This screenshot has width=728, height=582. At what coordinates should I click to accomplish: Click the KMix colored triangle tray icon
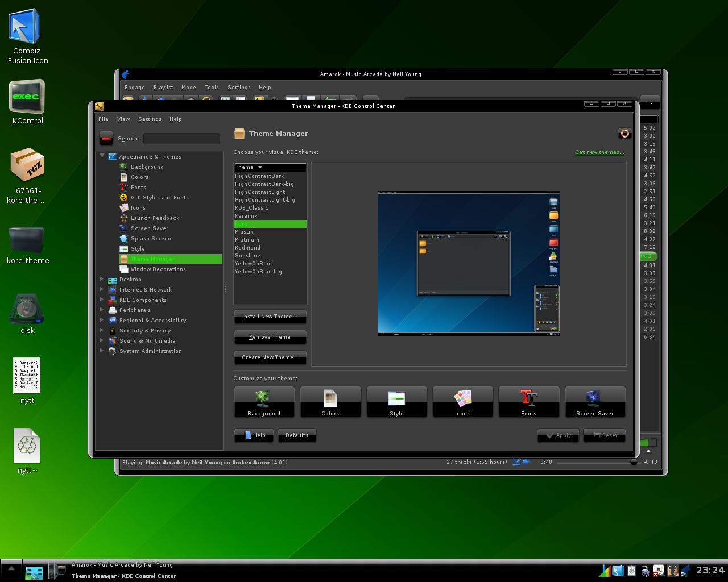click(x=605, y=571)
